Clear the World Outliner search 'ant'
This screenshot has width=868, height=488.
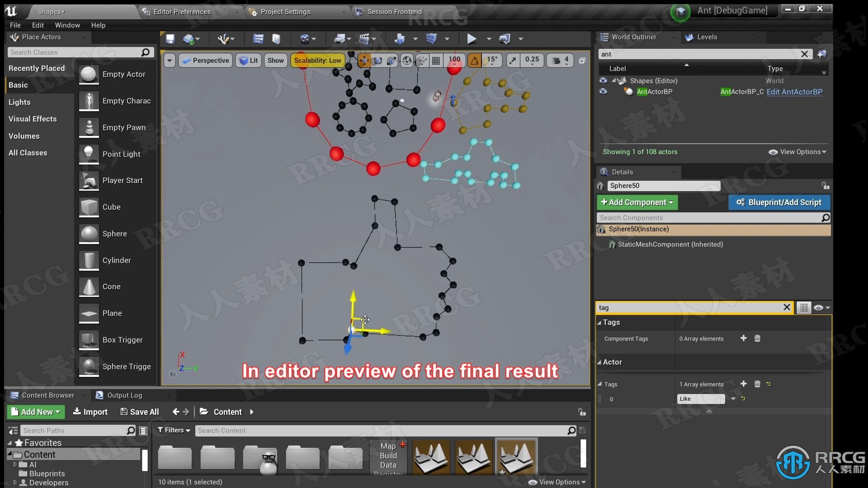pos(804,54)
